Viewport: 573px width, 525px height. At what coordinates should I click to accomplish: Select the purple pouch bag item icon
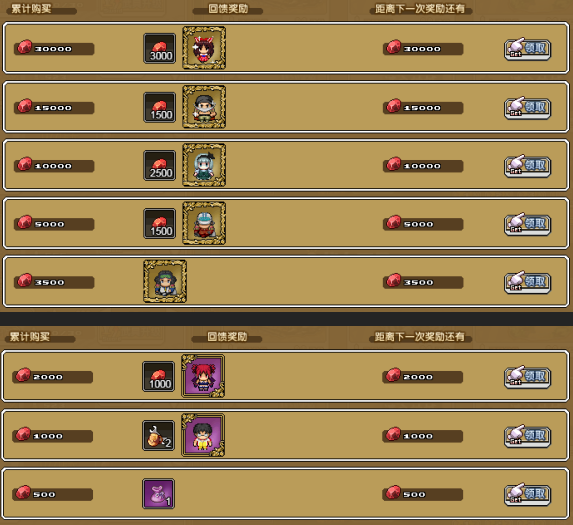(158, 494)
